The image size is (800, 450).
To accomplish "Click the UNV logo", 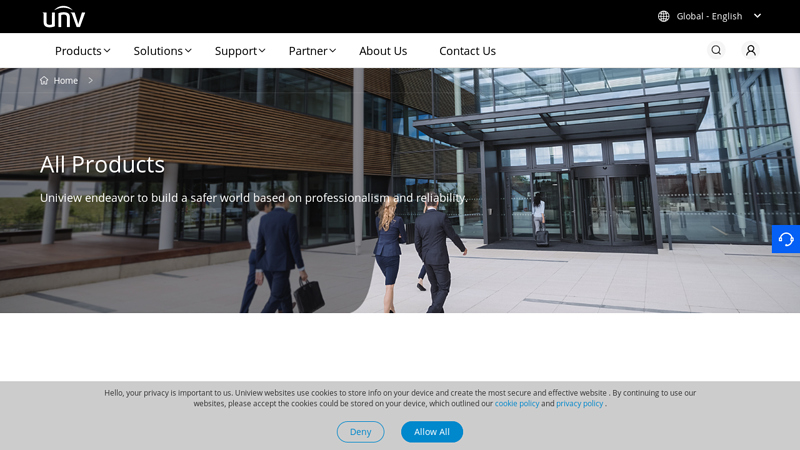I will tap(64, 17).
